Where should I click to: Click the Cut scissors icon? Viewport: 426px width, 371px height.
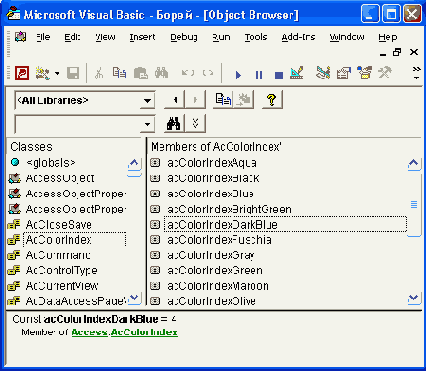[99, 73]
